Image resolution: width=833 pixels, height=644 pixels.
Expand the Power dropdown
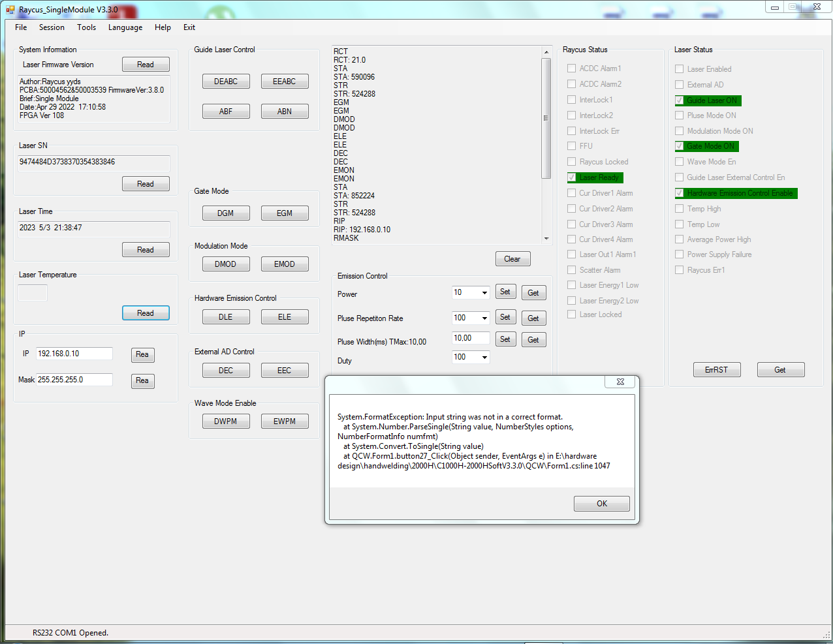(484, 293)
